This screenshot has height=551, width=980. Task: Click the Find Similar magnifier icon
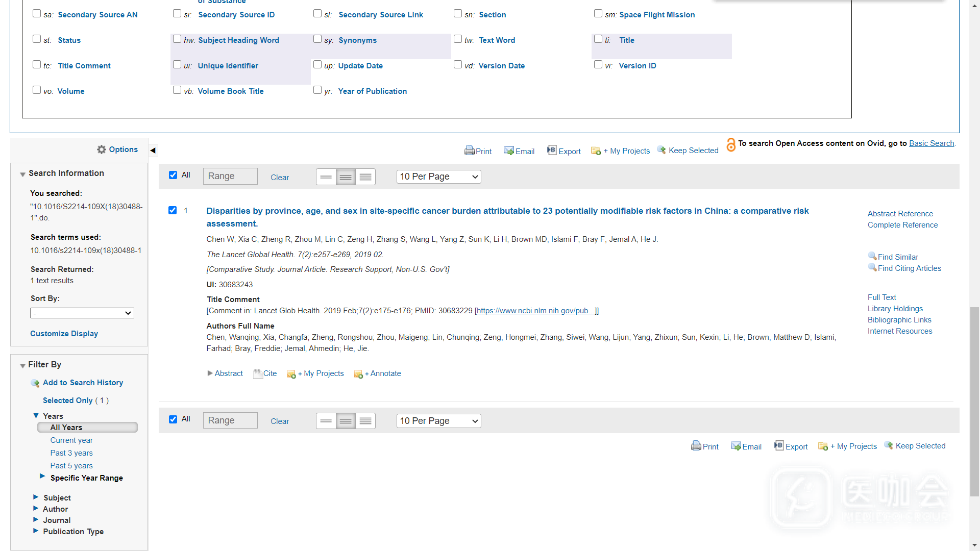click(x=872, y=256)
